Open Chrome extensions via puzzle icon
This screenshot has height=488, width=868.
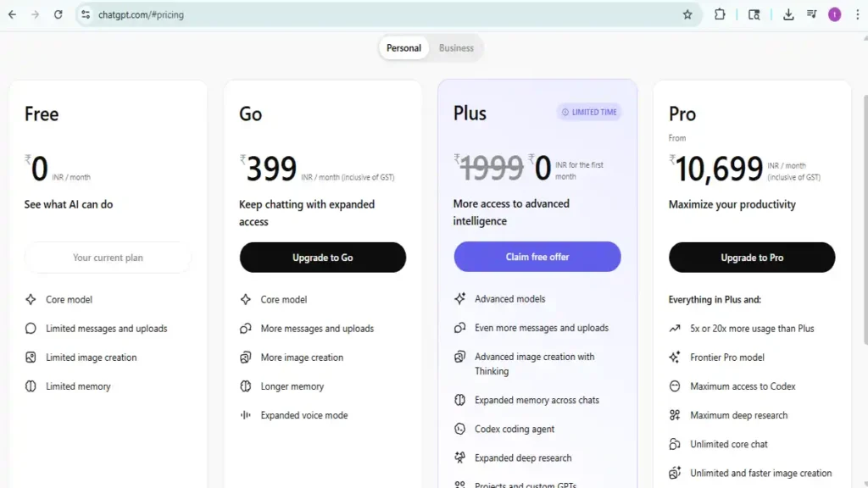[720, 14]
